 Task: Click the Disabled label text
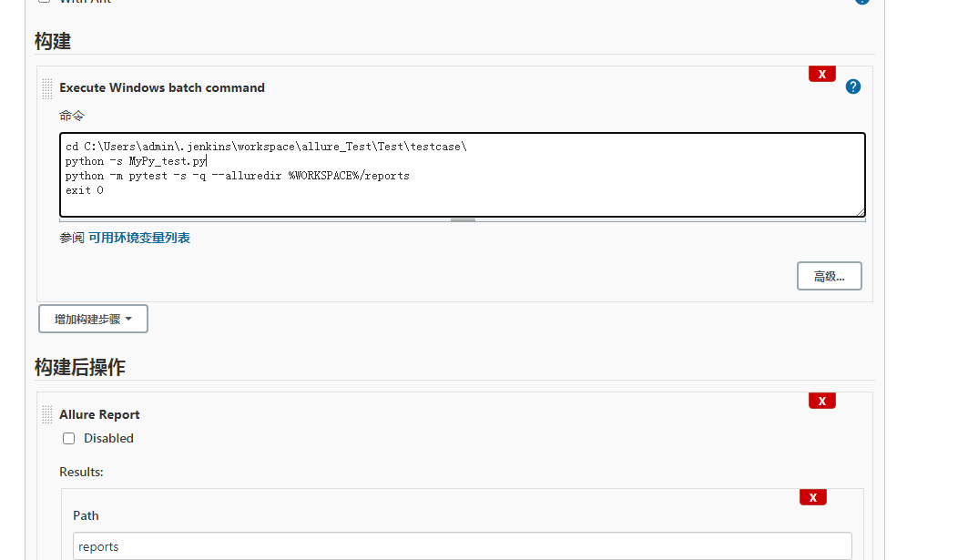tap(108, 438)
